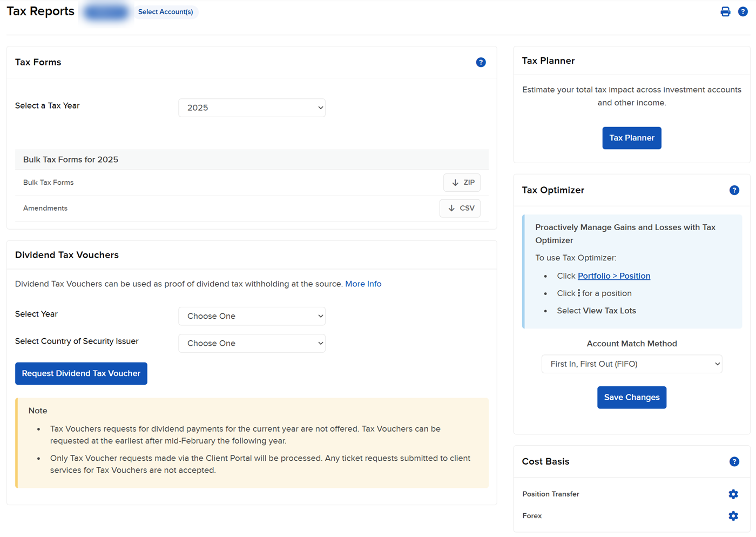This screenshot has width=756, height=537.
Task: Open Position Transfer settings gear
Action: pos(733,494)
